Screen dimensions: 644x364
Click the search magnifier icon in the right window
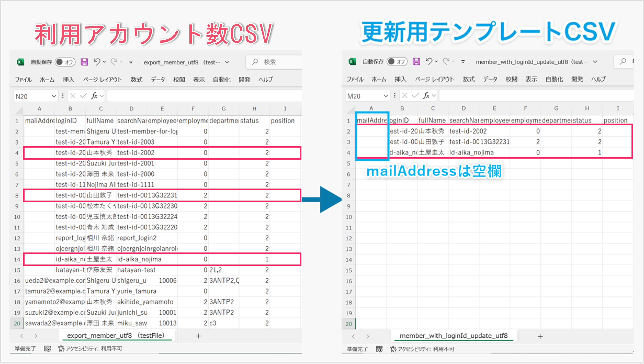pyautogui.click(x=623, y=61)
